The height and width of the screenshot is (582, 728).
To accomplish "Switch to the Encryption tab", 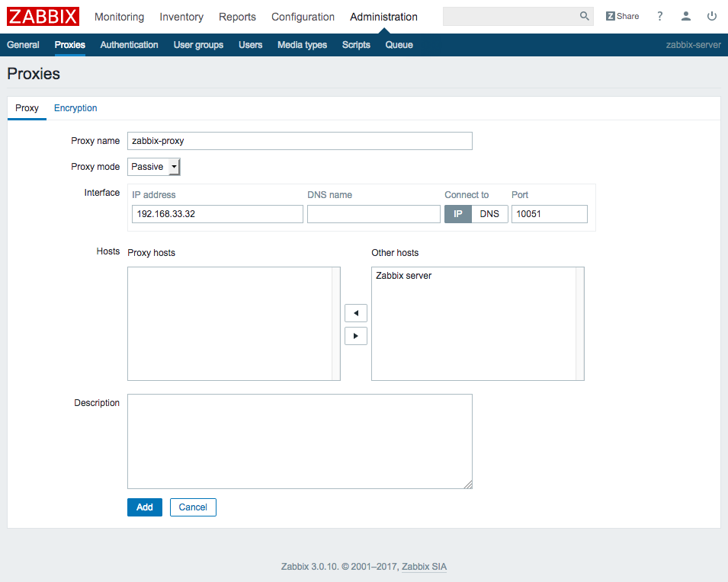I will point(75,108).
